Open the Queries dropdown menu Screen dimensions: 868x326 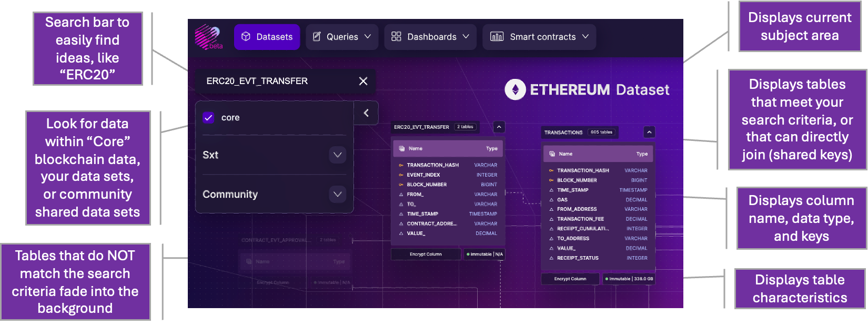342,37
